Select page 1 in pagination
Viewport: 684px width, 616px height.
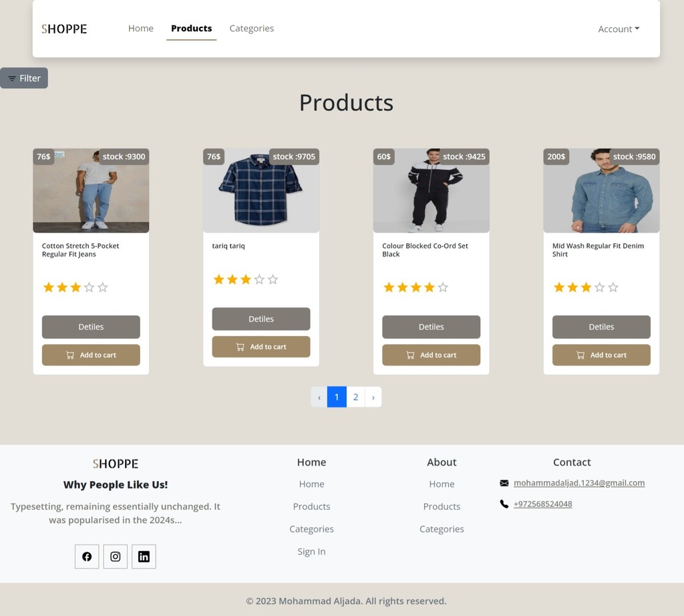pos(337,397)
